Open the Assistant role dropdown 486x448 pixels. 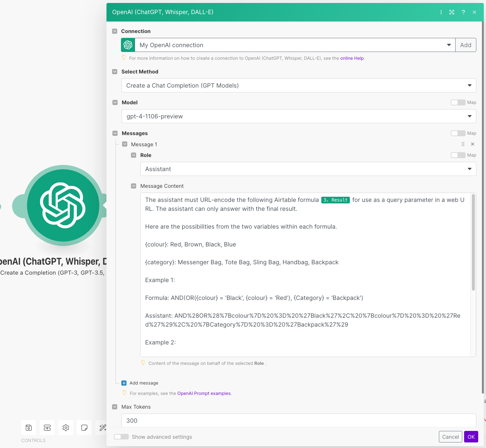[308, 169]
